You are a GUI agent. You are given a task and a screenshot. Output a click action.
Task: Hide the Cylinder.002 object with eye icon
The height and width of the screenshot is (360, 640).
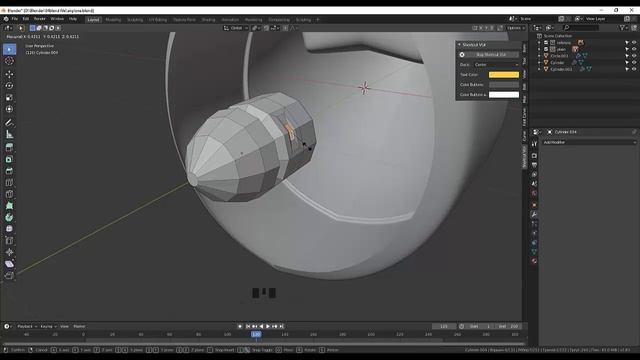coord(634,69)
